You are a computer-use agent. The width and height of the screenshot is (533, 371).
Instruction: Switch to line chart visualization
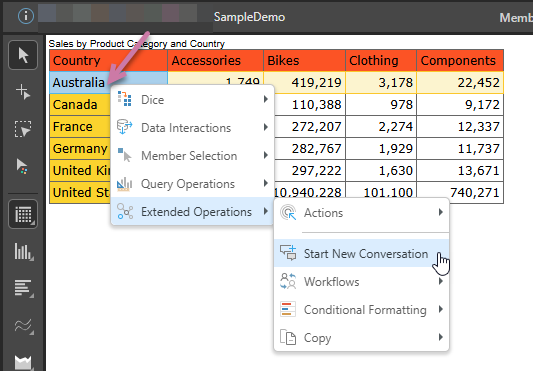coord(23,326)
